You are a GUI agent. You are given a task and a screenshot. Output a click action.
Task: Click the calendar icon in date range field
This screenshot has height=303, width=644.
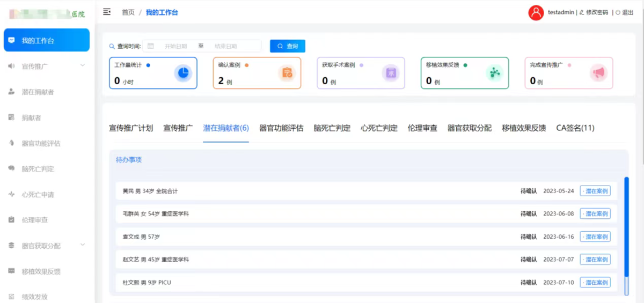click(151, 46)
